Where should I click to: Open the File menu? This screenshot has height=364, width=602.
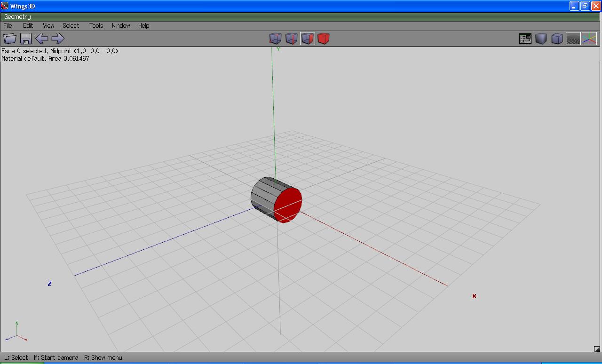tap(8, 26)
